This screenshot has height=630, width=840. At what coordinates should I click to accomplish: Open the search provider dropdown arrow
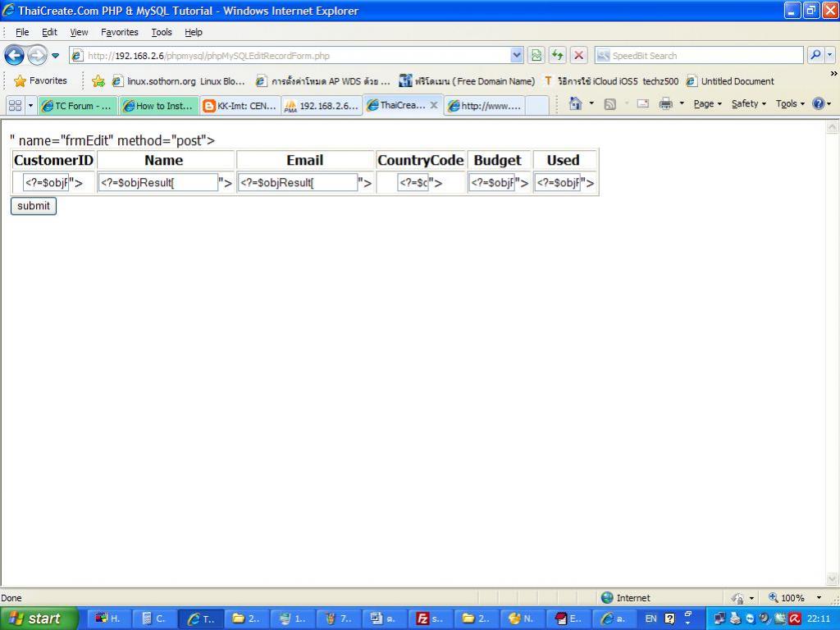830,55
